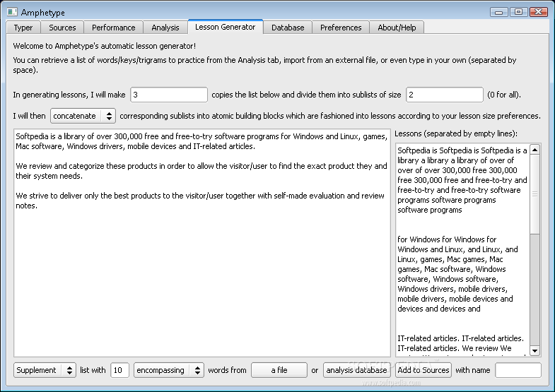Switch to the Database tab

point(288,28)
